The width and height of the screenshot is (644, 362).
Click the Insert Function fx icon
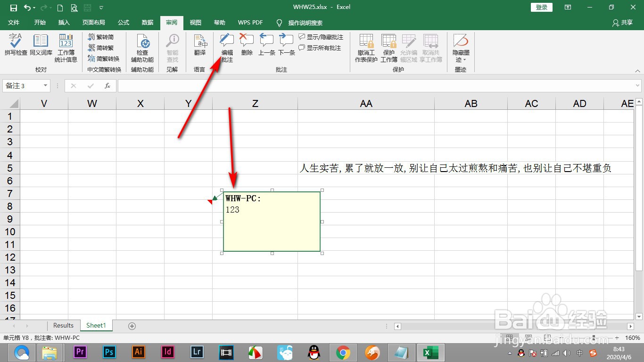107,86
